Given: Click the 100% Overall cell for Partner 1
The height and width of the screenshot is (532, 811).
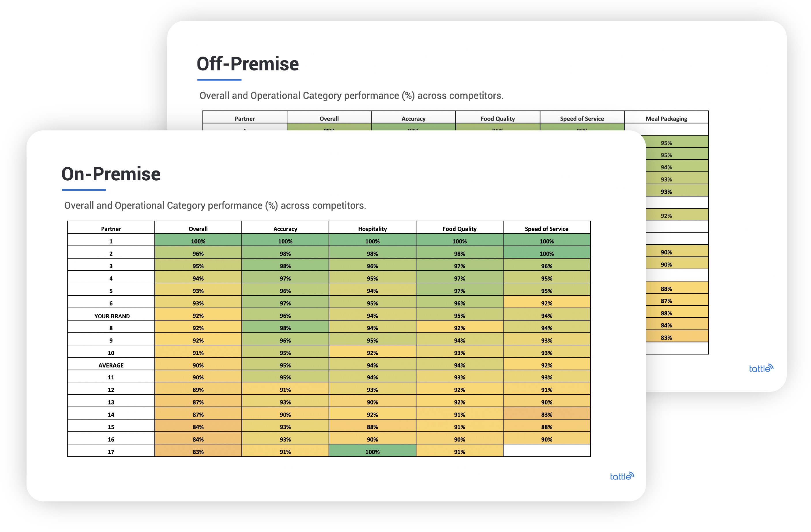Looking at the screenshot, I should coord(198,241).
